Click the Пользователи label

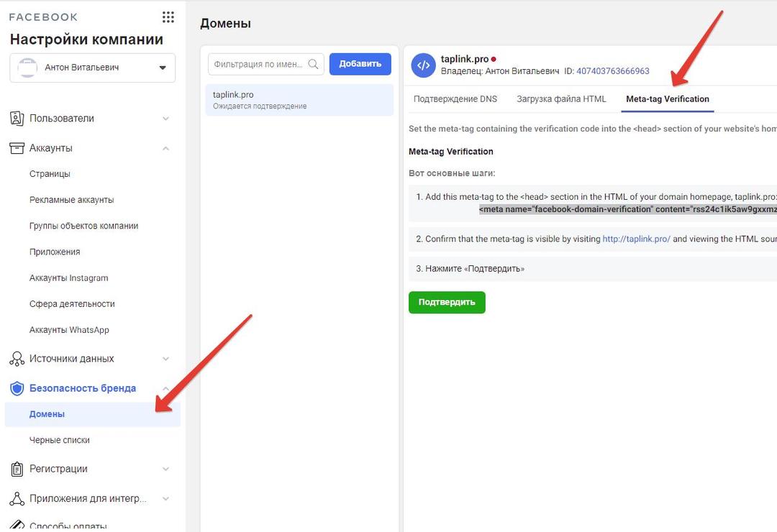tap(61, 119)
